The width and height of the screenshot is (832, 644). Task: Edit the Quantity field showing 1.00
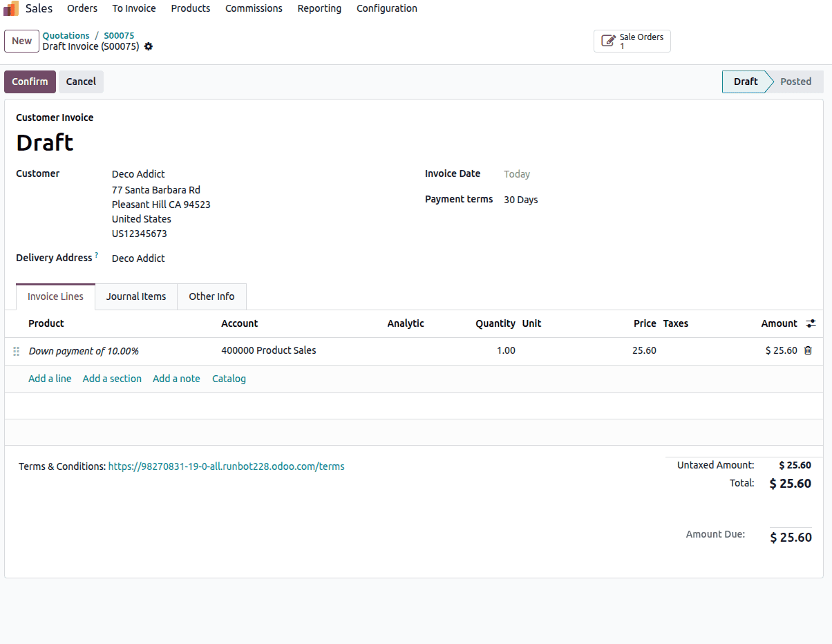(506, 350)
